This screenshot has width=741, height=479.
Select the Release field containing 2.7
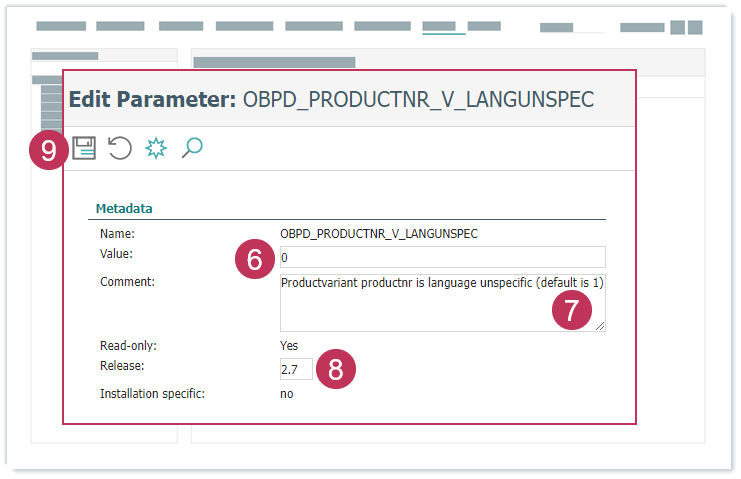[296, 370]
